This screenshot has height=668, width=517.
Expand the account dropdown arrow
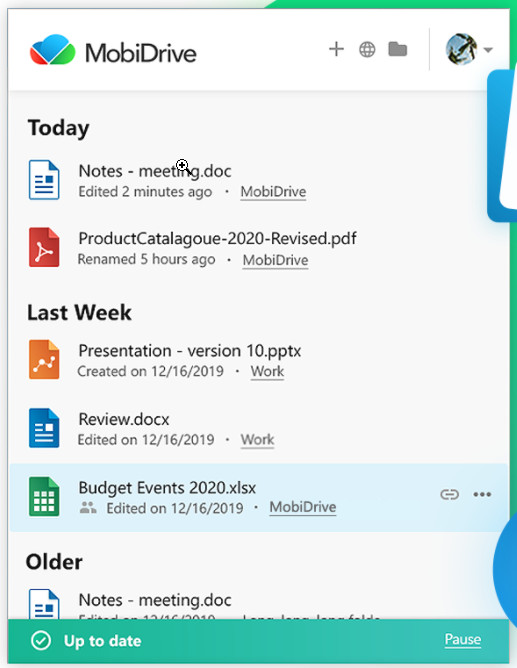488,50
